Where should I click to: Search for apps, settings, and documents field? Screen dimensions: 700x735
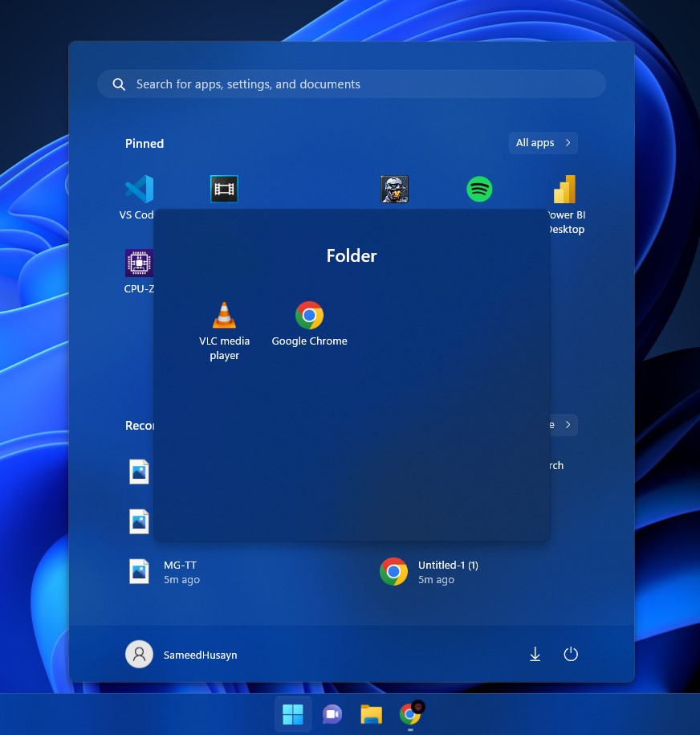(x=352, y=84)
